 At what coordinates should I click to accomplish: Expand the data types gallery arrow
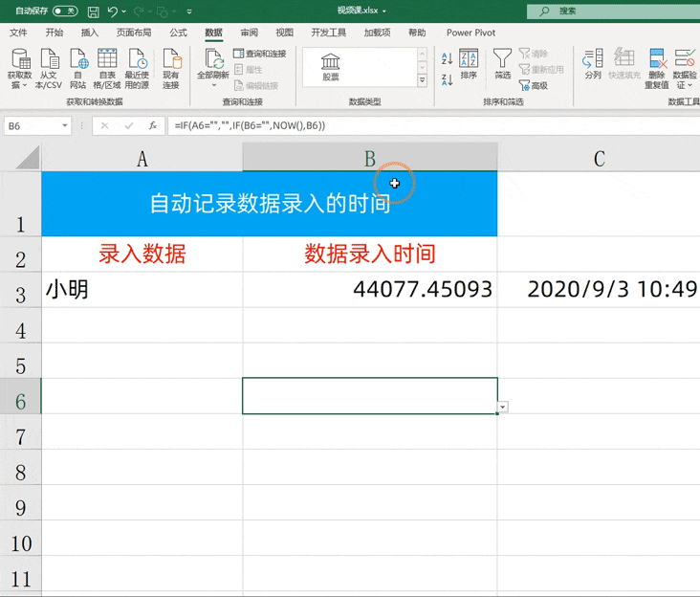[x=422, y=80]
